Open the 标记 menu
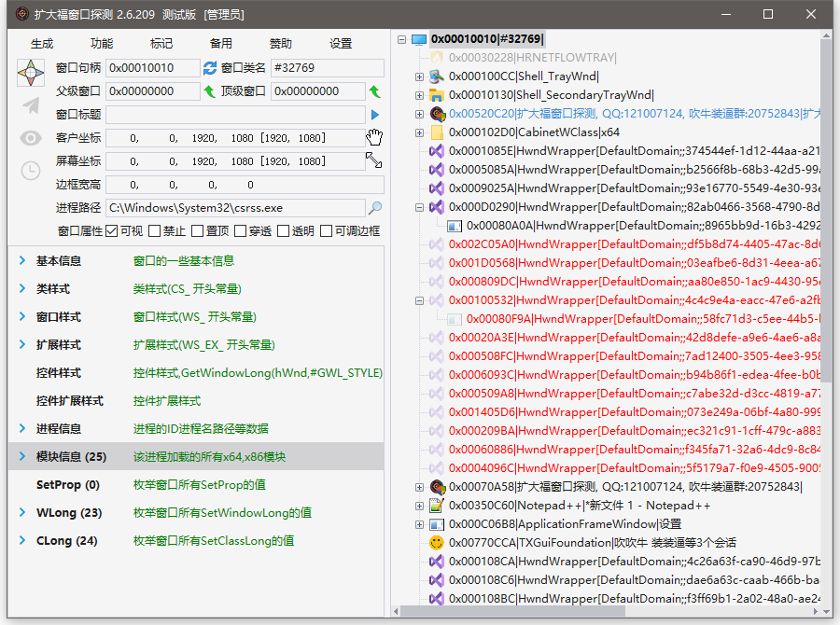840x625 pixels. [x=161, y=44]
